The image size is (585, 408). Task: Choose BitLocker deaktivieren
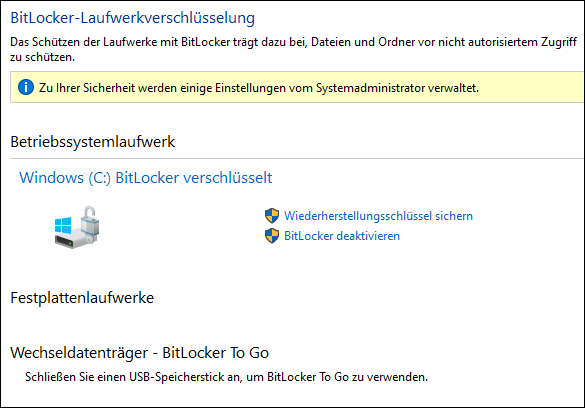point(342,236)
